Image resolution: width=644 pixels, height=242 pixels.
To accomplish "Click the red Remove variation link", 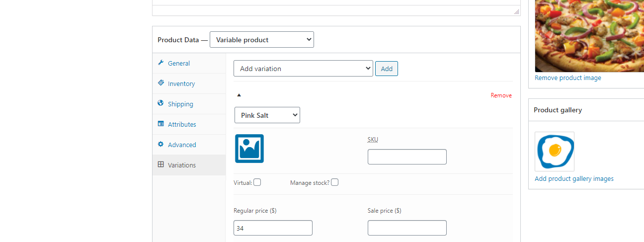I will tap(501, 95).
